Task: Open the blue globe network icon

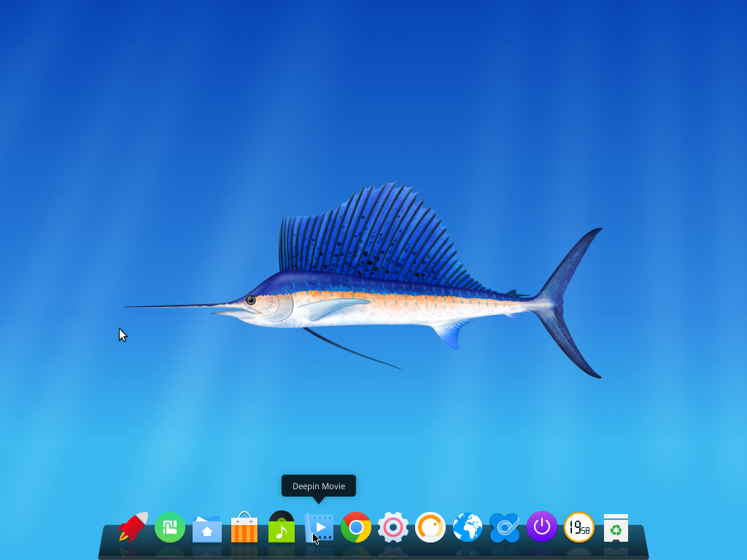Action: pos(468,527)
